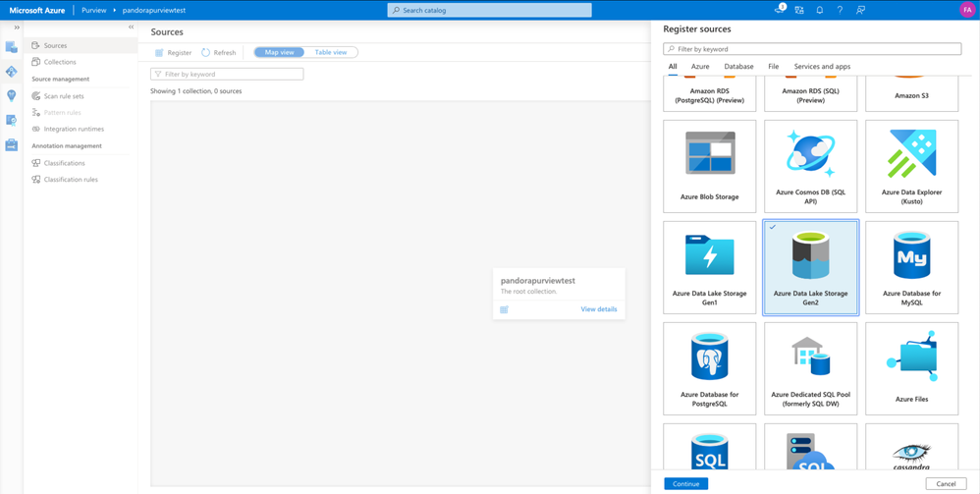Image resolution: width=980 pixels, height=494 pixels.
Task: Open the feedback icon in header
Action: (x=860, y=10)
